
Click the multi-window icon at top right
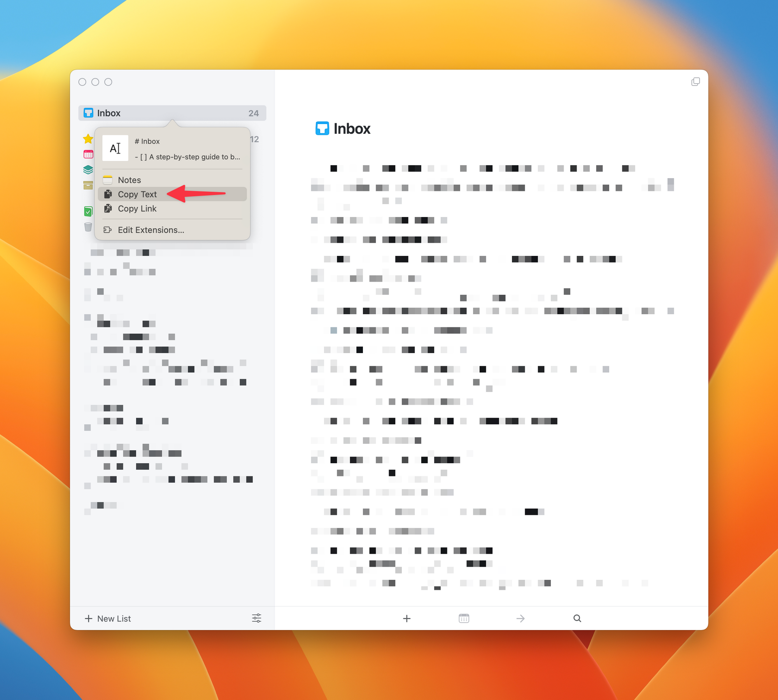[x=696, y=82]
